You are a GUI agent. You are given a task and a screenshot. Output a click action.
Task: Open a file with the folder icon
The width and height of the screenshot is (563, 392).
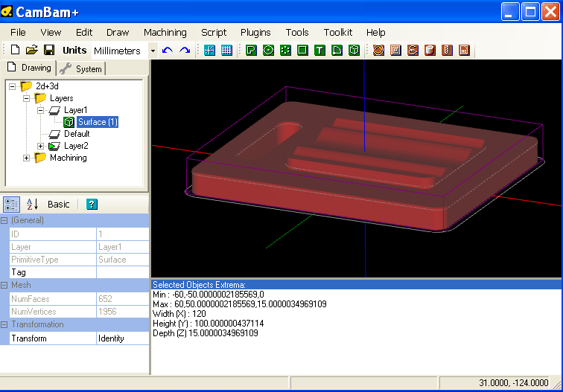(31, 50)
